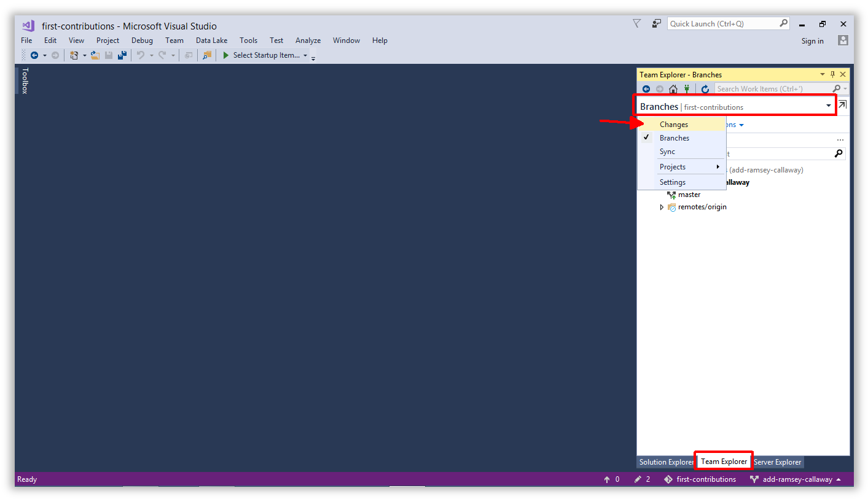
Task: Click the Send Feedback icon
Action: click(x=657, y=23)
